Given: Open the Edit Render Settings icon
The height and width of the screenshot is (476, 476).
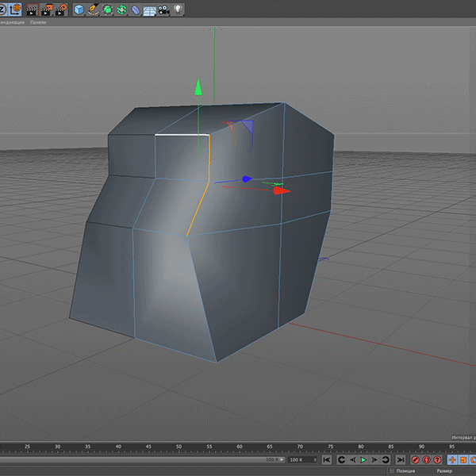Looking at the screenshot, I should (60, 10).
